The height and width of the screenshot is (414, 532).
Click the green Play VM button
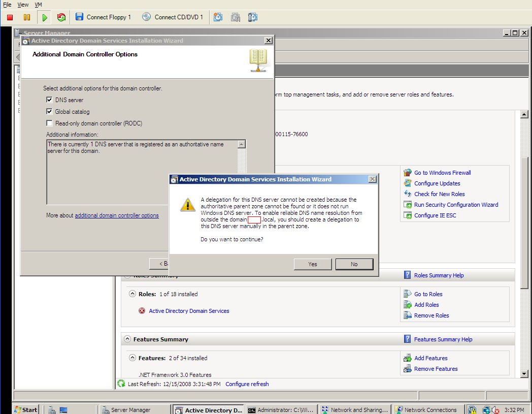point(45,17)
